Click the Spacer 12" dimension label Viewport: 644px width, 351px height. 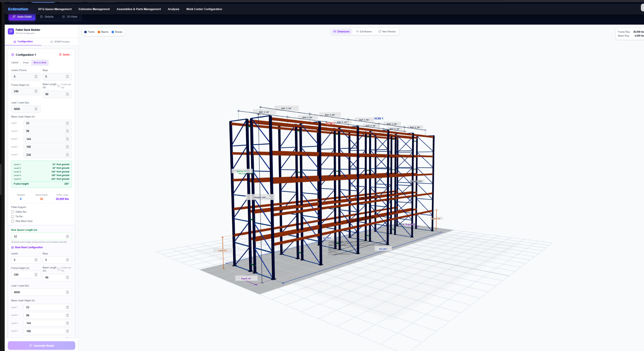pyautogui.click(x=242, y=171)
